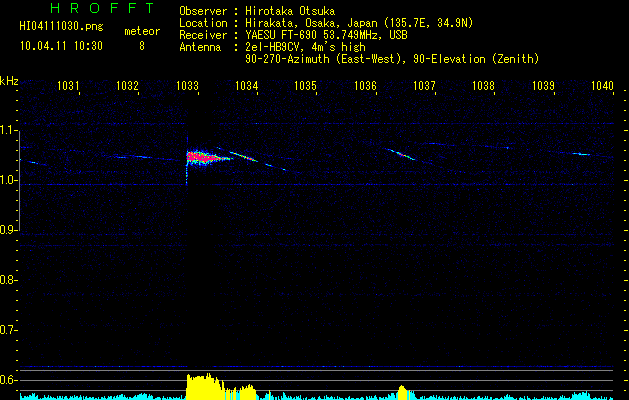Click the Location line Hirakata, Osaka, Japan
Screen dimensions: 629x400
pos(326,23)
